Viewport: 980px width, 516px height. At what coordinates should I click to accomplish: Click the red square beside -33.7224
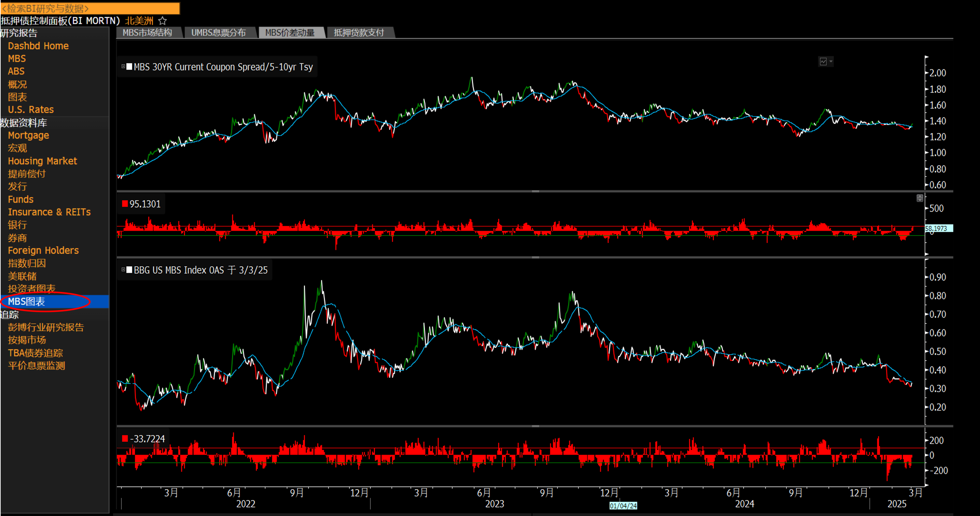(125, 439)
